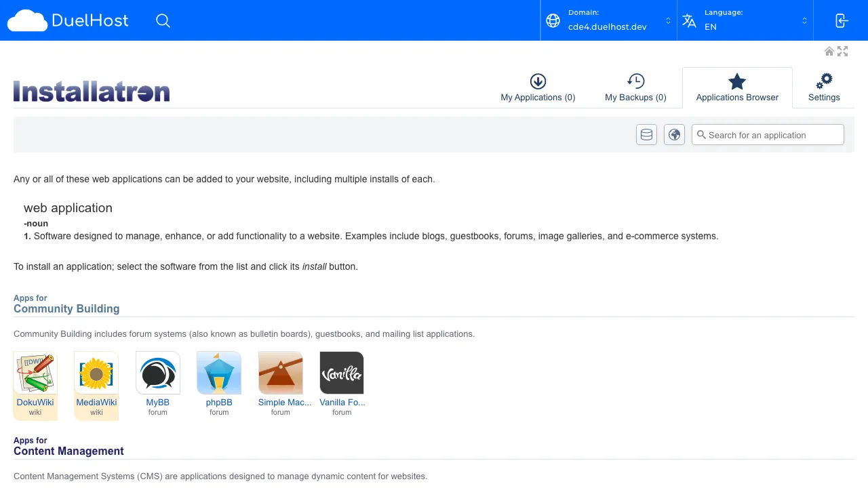
Task: Click the globe filter icon
Action: [674, 134]
